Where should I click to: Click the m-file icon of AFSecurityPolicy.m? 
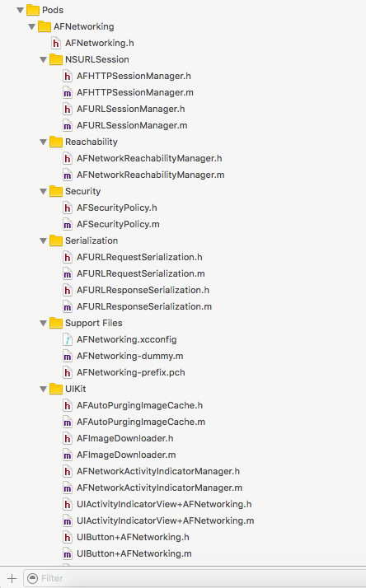[68, 224]
